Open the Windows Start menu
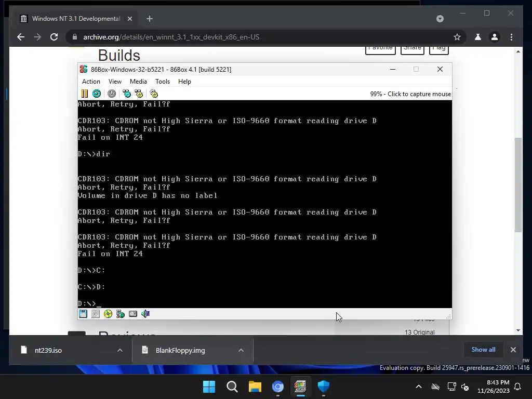Screen dimensions: 532x399 coord(209,387)
